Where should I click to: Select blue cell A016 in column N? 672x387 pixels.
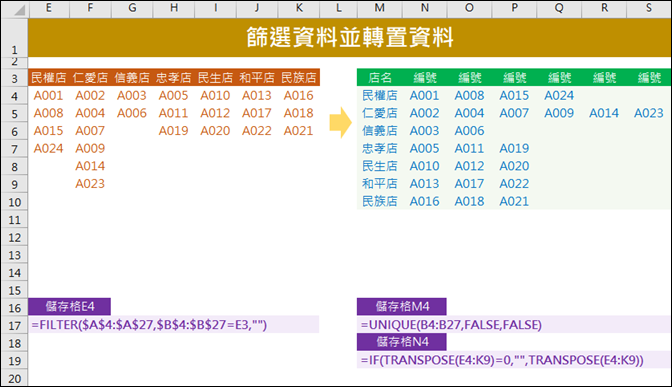pyautogui.click(x=424, y=201)
